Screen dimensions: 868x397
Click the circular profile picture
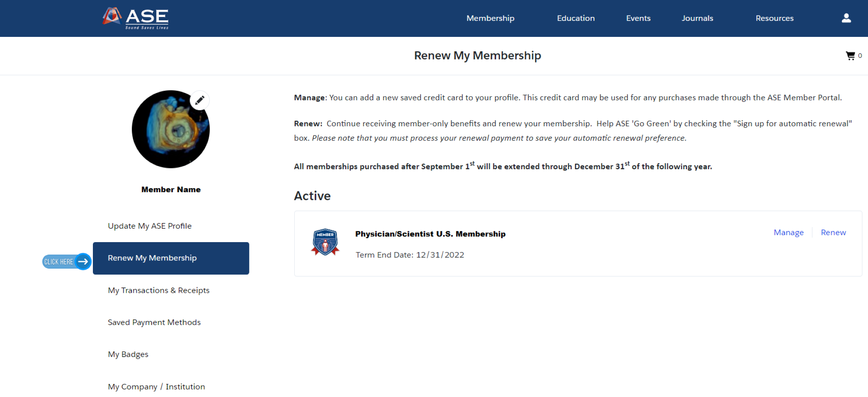(171, 129)
